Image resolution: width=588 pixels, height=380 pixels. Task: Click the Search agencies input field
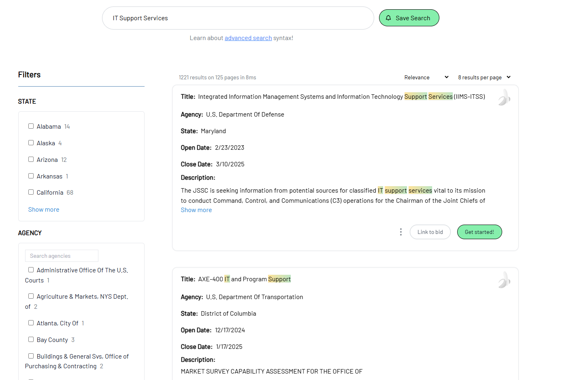[x=62, y=256]
